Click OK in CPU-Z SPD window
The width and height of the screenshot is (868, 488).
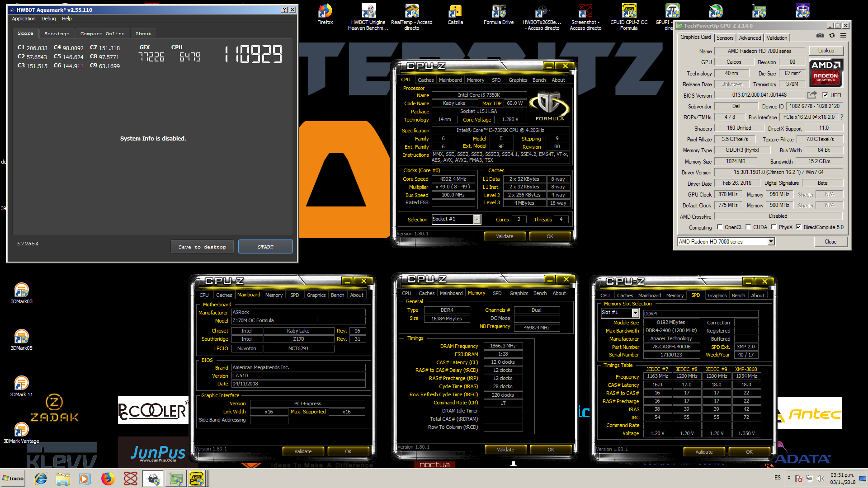(x=749, y=452)
